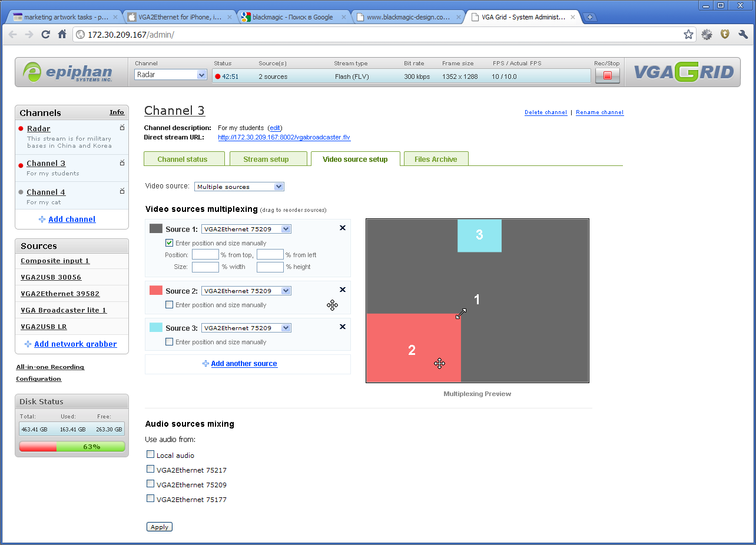The width and height of the screenshot is (756, 545).
Task: Click the small icon next to Radar channel
Action: pos(122,128)
